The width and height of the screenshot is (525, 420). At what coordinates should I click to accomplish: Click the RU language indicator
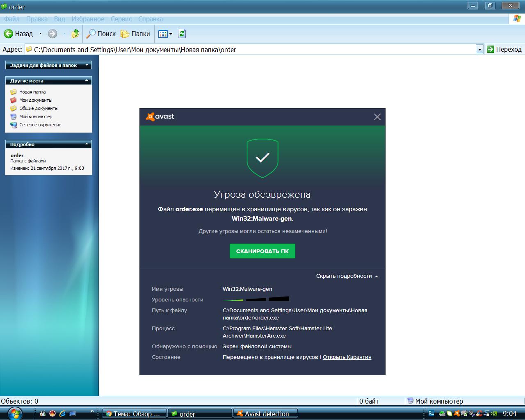(431, 413)
